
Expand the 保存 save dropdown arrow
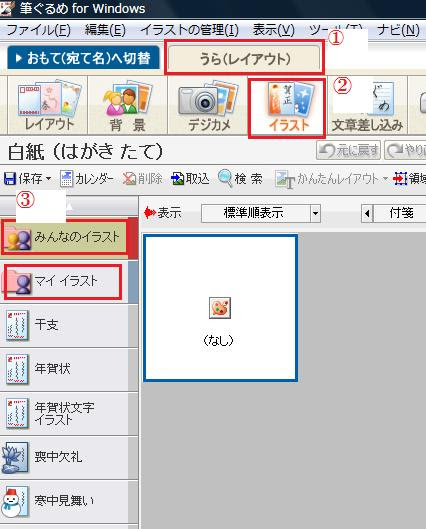48,178
